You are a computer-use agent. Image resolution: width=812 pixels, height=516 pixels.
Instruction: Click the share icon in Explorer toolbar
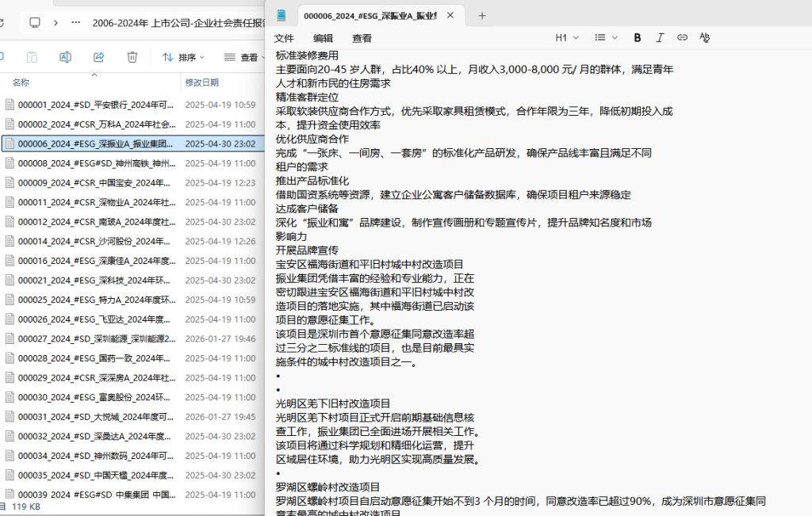99,57
